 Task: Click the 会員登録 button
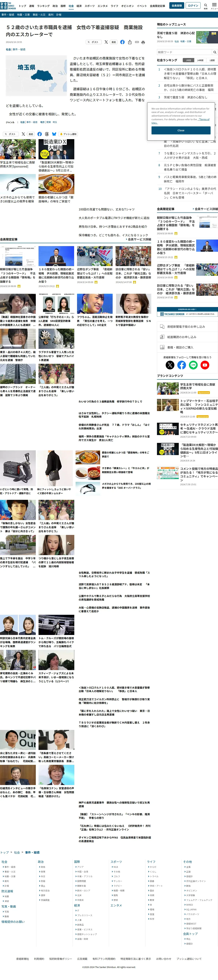[x=177, y=6]
